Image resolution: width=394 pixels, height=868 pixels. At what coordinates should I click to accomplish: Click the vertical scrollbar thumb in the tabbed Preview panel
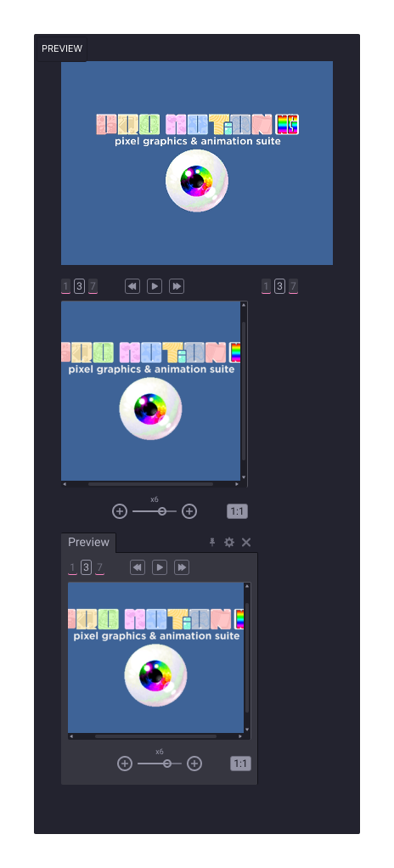247,657
